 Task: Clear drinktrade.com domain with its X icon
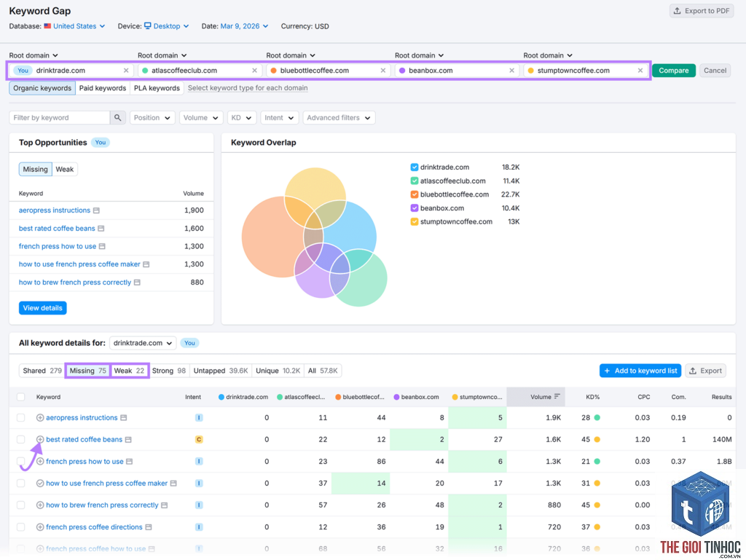click(126, 71)
